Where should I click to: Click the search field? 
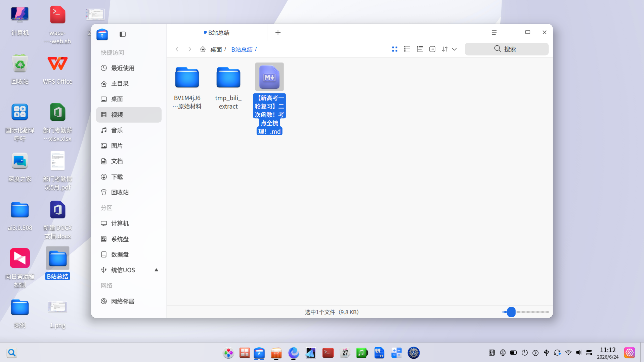pyautogui.click(x=507, y=49)
